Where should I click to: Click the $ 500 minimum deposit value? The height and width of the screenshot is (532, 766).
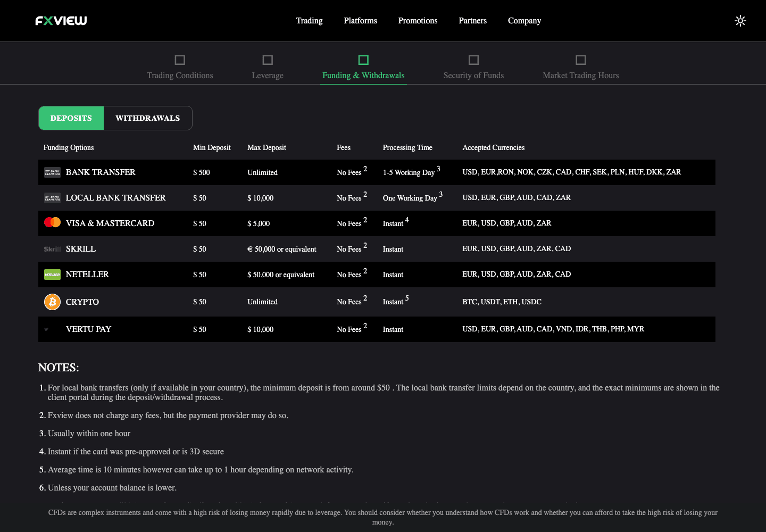[x=202, y=173]
